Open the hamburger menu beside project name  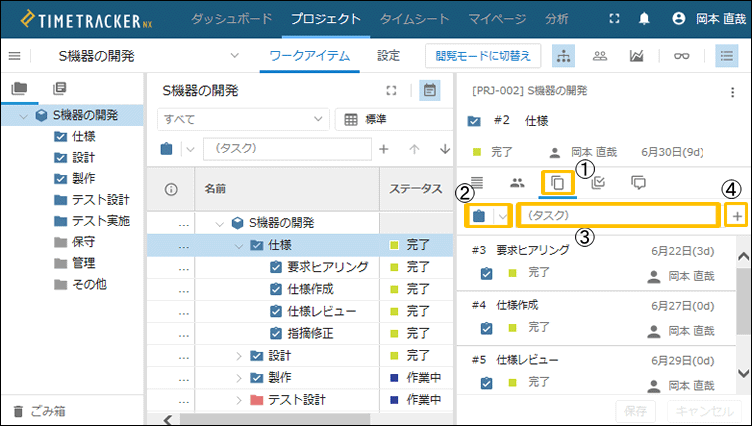(15, 56)
